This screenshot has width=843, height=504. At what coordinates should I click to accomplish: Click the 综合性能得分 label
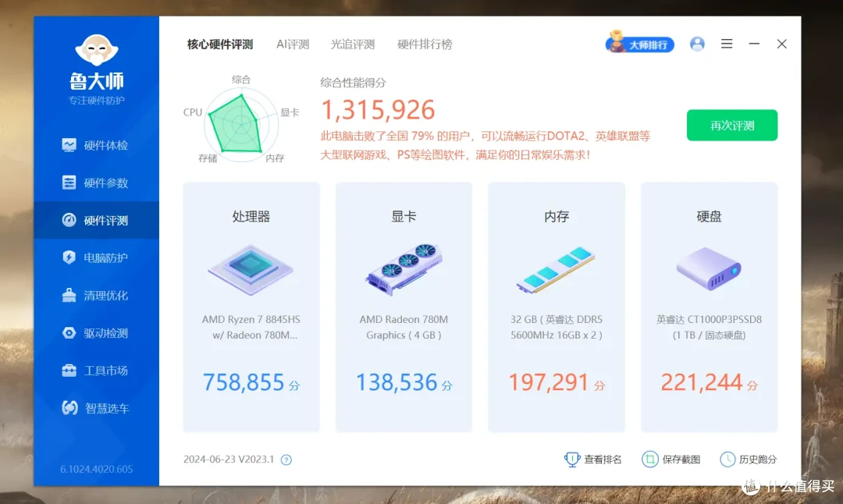coord(354,83)
